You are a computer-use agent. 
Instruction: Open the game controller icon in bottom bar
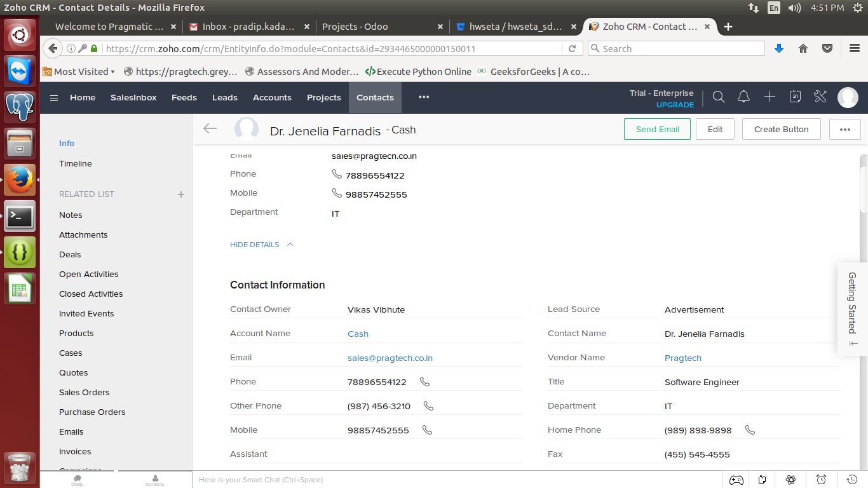click(x=736, y=480)
